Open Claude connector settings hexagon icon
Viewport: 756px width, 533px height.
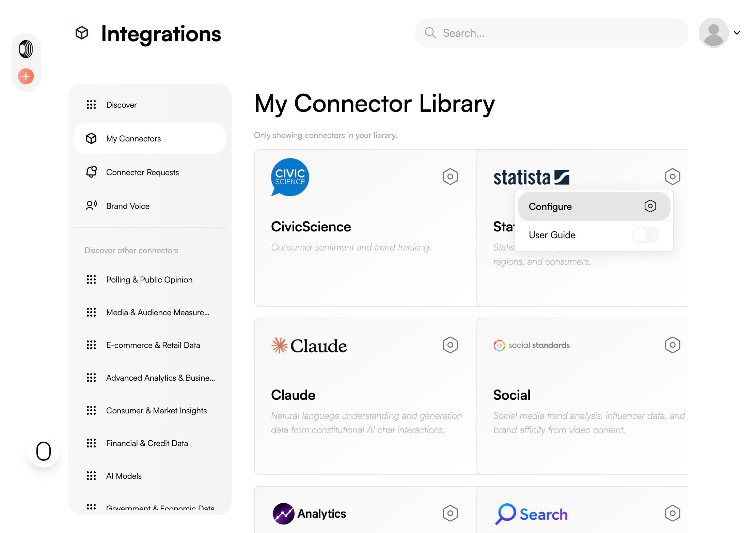coord(450,345)
